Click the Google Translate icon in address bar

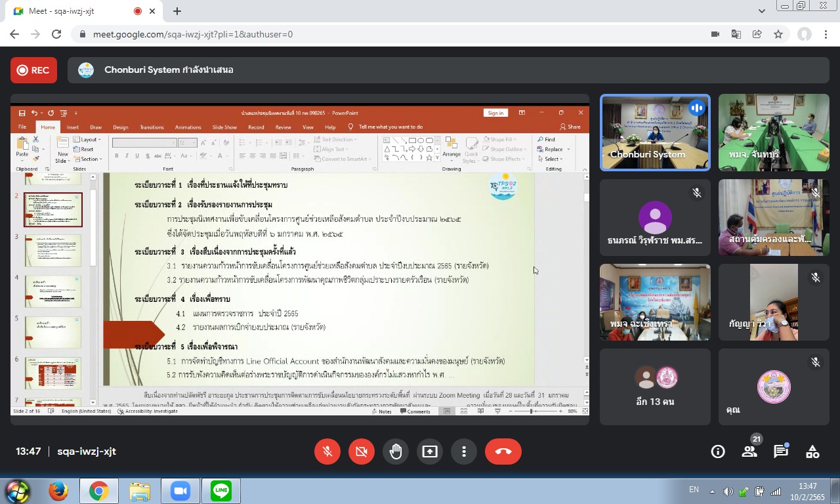click(736, 34)
